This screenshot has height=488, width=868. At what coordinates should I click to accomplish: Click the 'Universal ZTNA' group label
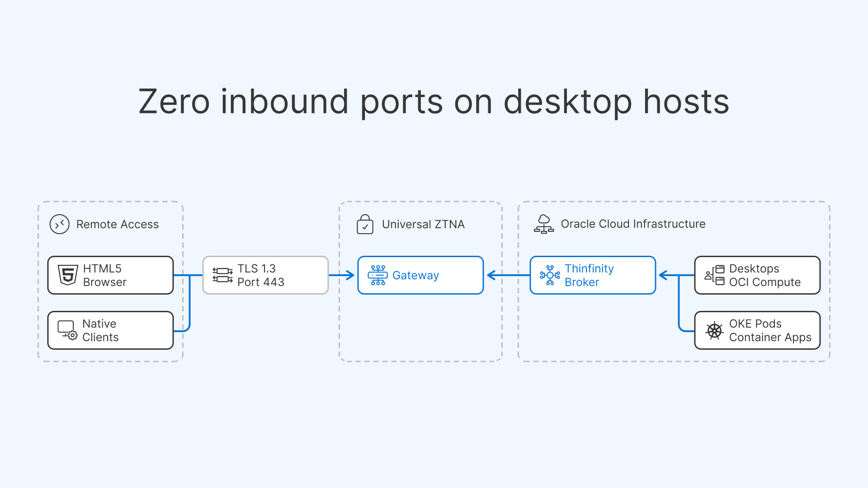[x=423, y=224]
